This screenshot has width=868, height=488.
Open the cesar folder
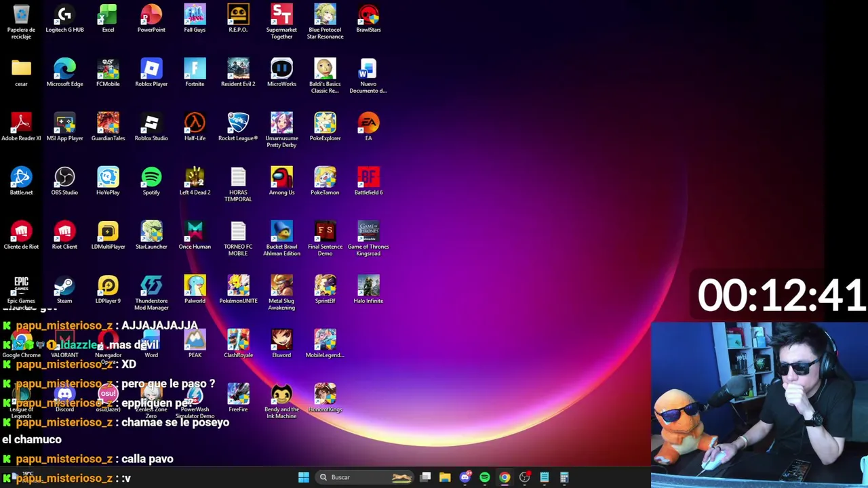tap(21, 73)
